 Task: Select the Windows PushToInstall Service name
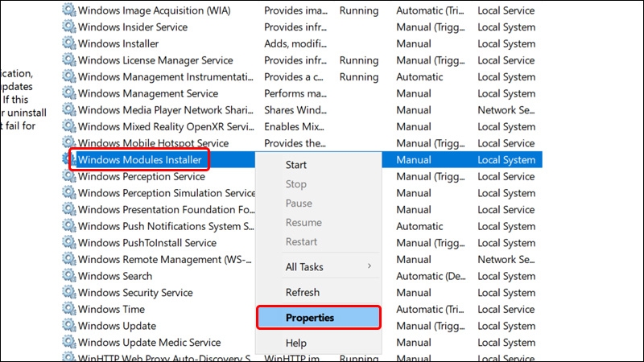(147, 243)
